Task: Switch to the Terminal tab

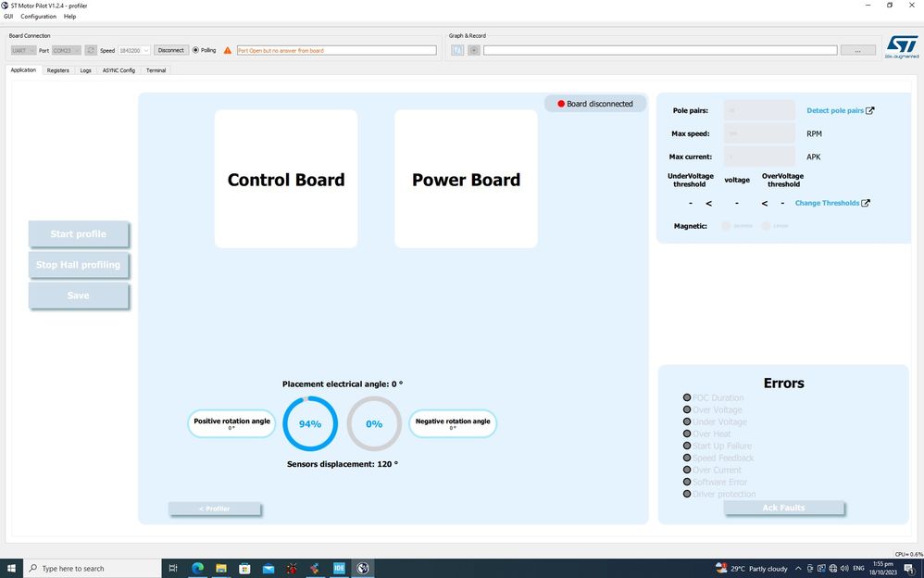Action: coord(156,70)
